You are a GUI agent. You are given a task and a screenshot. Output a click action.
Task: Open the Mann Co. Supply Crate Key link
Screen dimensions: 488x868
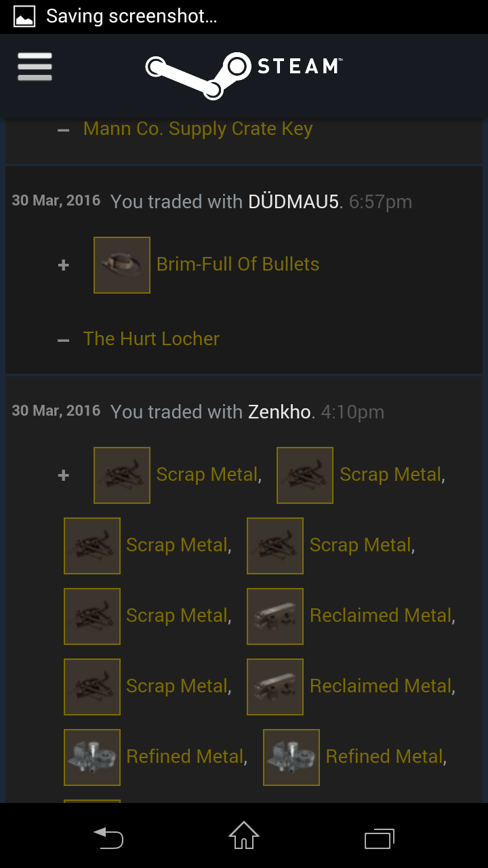198,129
